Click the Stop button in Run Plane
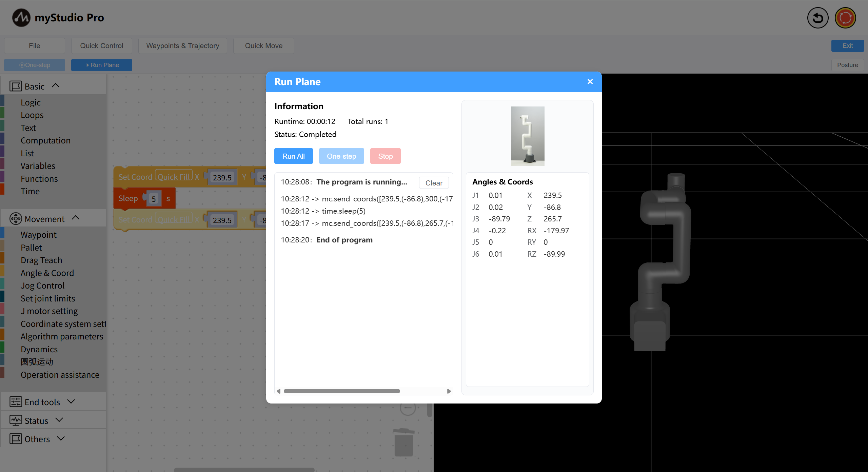This screenshot has width=868, height=472. (x=385, y=156)
